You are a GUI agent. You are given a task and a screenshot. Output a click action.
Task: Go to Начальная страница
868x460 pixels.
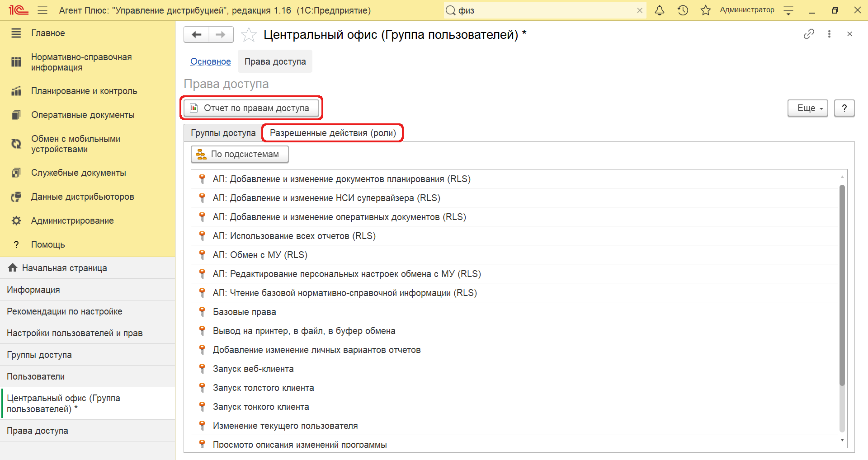point(87,268)
